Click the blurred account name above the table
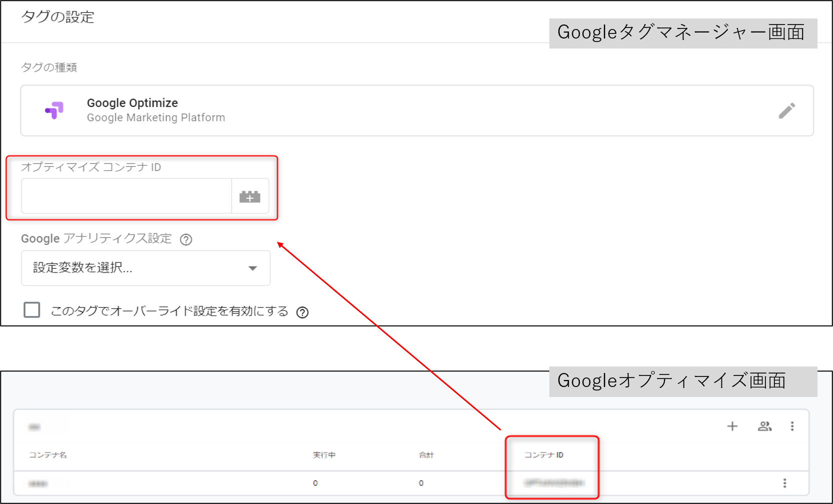This screenshot has width=833, height=504. (x=34, y=427)
